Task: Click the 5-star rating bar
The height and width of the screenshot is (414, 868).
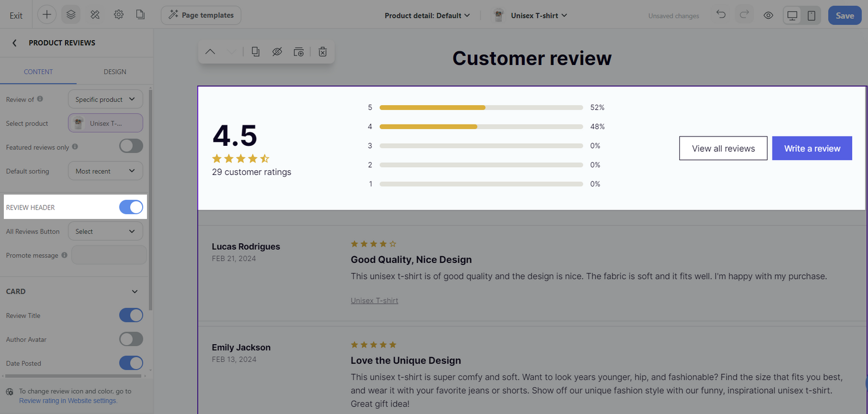Action: 481,107
